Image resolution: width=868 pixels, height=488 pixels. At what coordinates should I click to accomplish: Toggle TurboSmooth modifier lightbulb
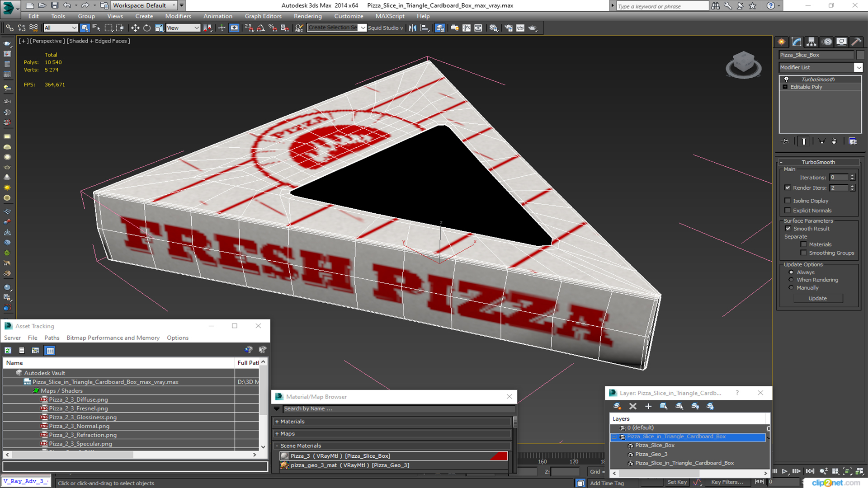(x=786, y=79)
